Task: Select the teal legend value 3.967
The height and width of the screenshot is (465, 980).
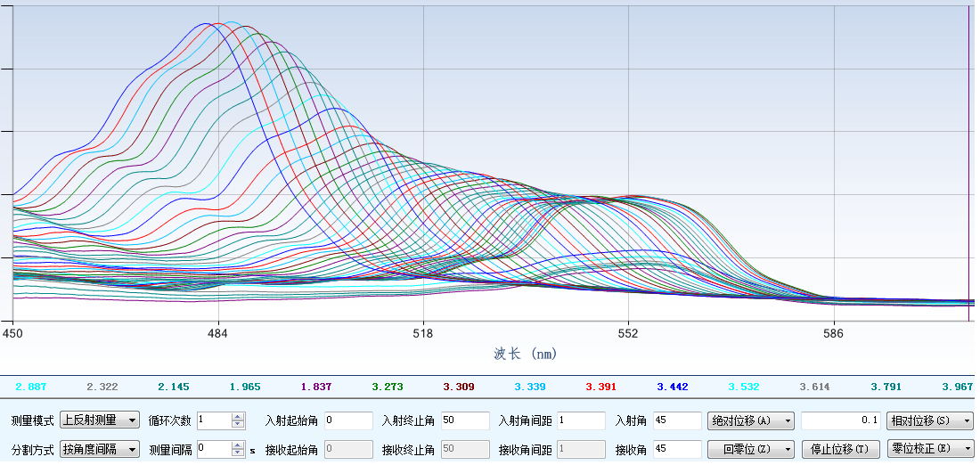Action: click(x=957, y=387)
